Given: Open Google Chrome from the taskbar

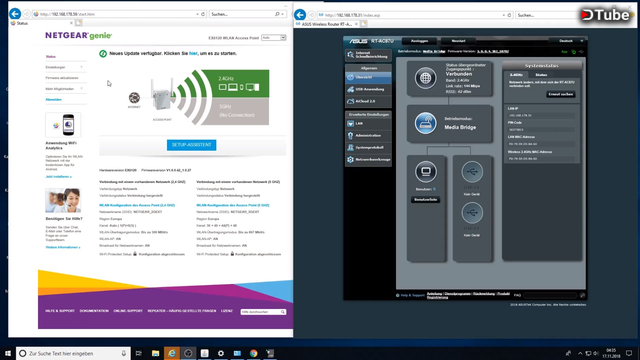Looking at the screenshot, I should coord(253,353).
